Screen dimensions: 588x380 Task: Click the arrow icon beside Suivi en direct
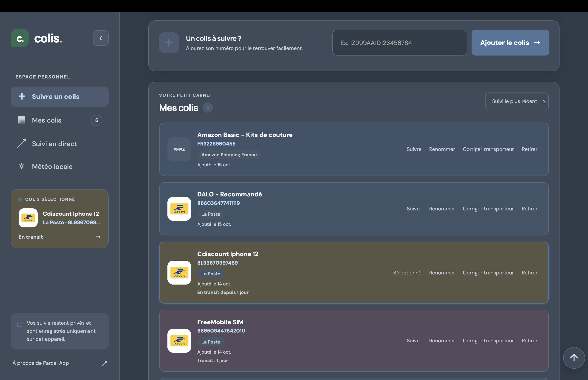pyautogui.click(x=22, y=144)
